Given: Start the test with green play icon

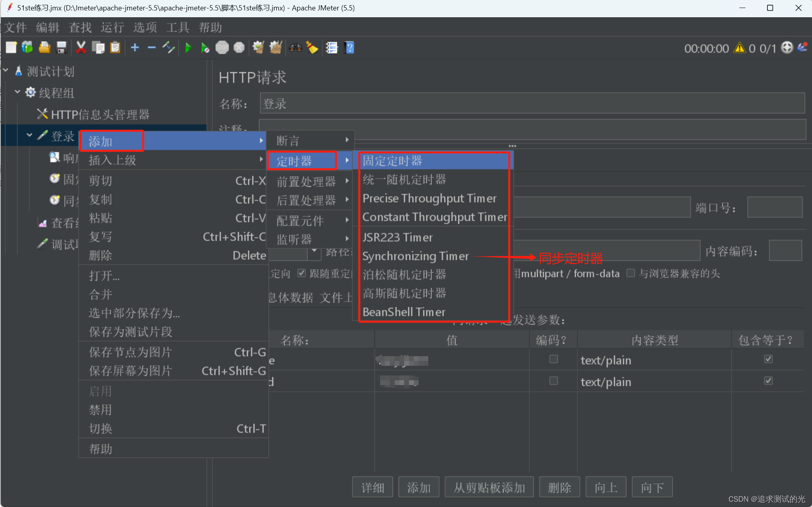Looking at the screenshot, I should pyautogui.click(x=188, y=48).
